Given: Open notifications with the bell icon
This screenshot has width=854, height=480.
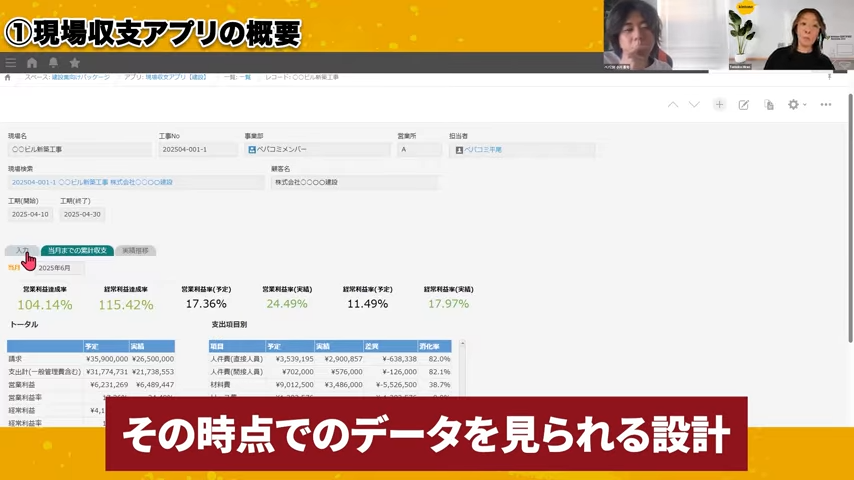Looking at the screenshot, I should (x=53, y=63).
